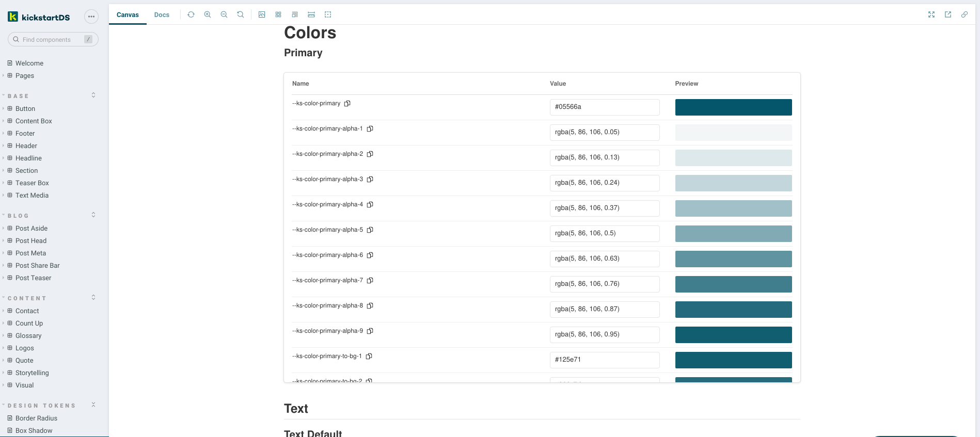Open the sidebar ellipsis menu

(91, 17)
